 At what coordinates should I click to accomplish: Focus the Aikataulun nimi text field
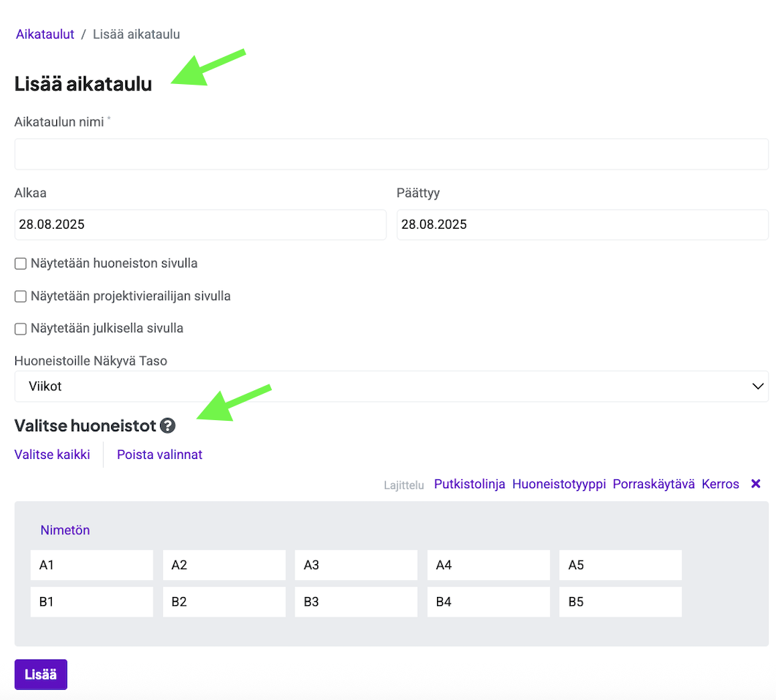[x=391, y=154]
